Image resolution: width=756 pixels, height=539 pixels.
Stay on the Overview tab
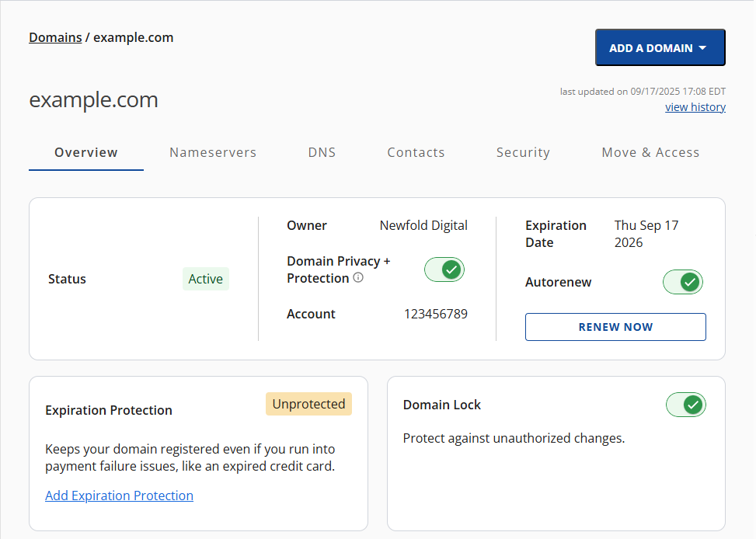point(85,152)
